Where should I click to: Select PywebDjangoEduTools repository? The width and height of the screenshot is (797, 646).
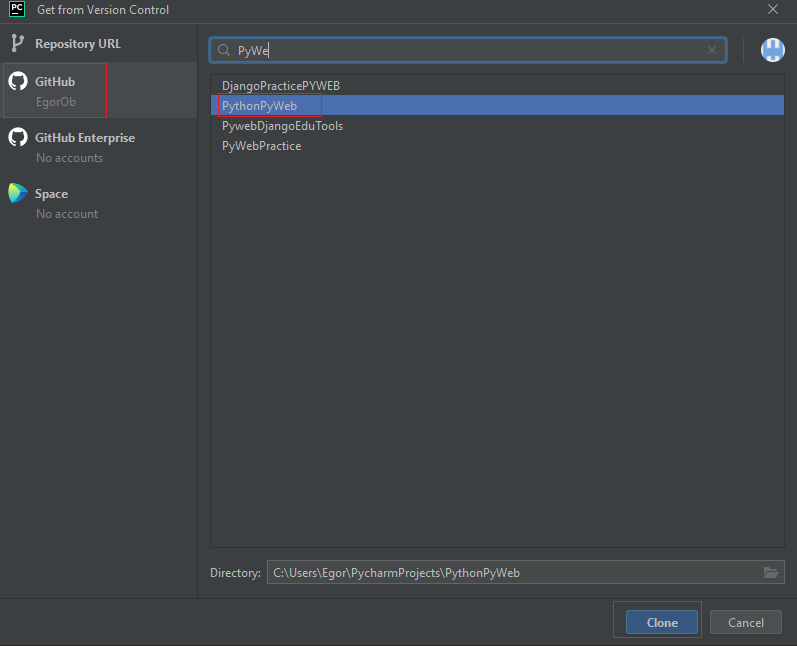coord(497,126)
